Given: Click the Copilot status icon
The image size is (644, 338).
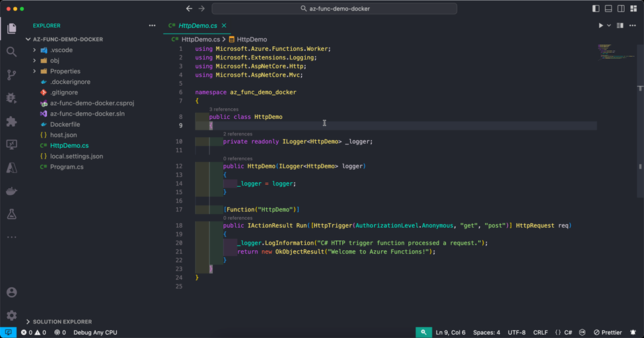Looking at the screenshot, I should pyautogui.click(x=583, y=332).
